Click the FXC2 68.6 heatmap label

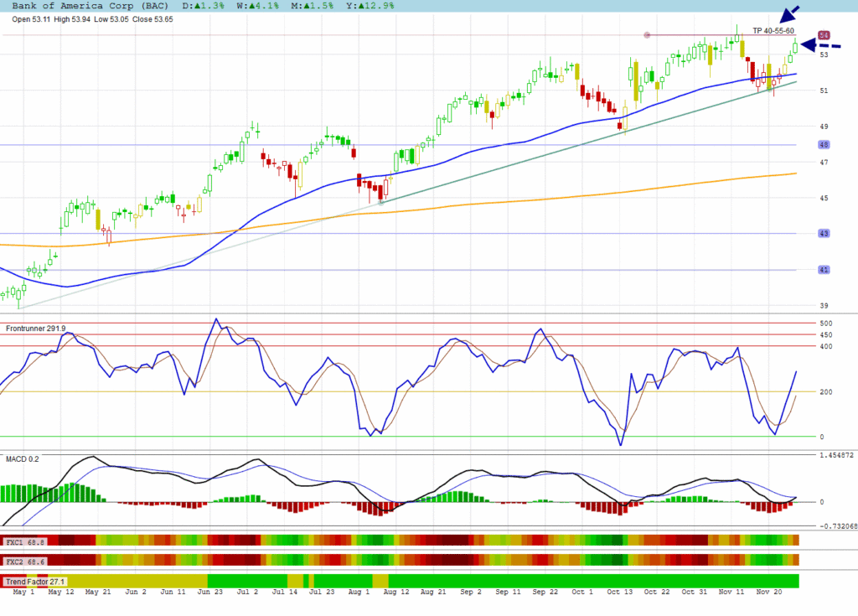[25, 561]
